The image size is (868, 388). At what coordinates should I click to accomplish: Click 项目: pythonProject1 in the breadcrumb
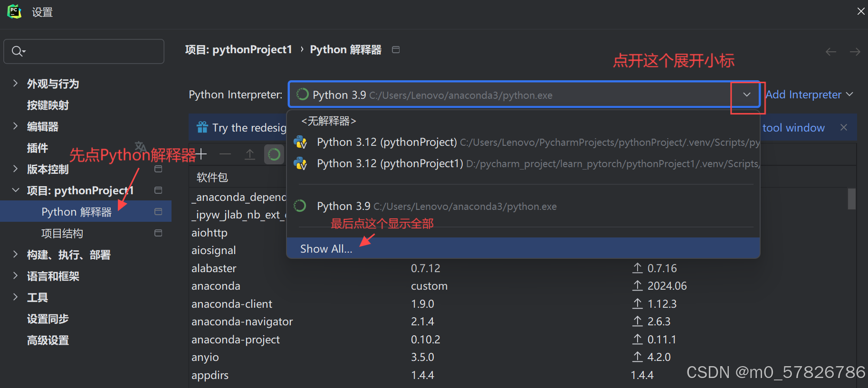[x=238, y=49]
